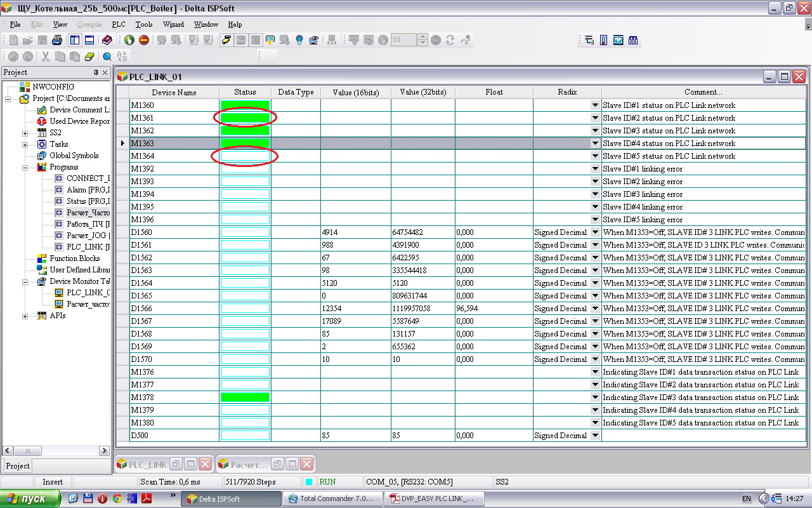Click the Device Name column header
The image size is (812, 508).
174,92
